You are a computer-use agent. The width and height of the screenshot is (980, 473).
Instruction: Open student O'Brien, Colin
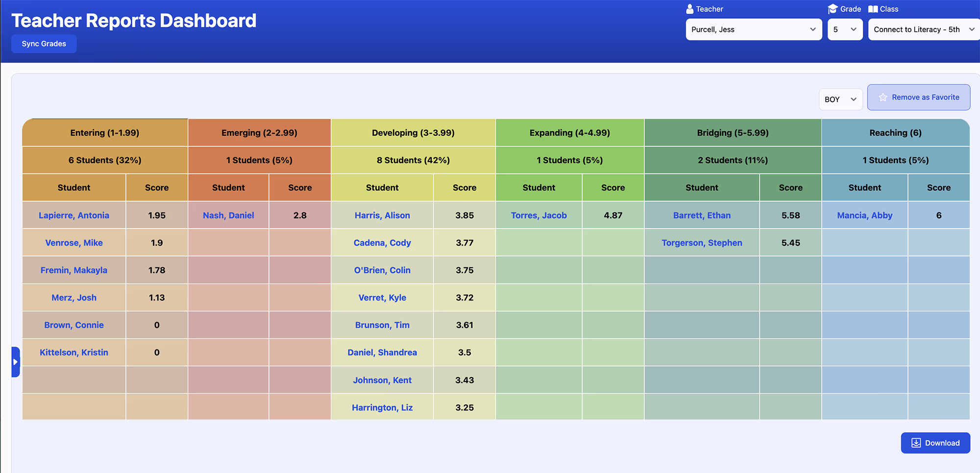pyautogui.click(x=382, y=270)
